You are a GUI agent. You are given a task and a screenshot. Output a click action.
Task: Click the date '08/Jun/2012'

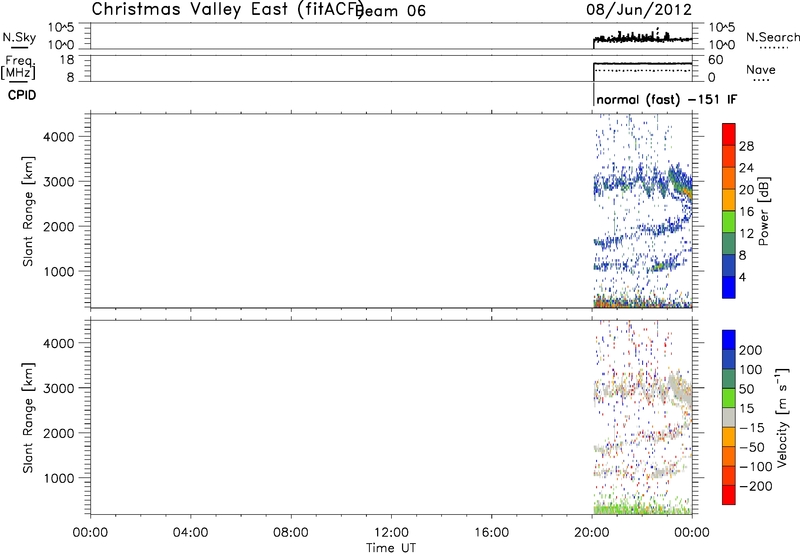tap(639, 10)
